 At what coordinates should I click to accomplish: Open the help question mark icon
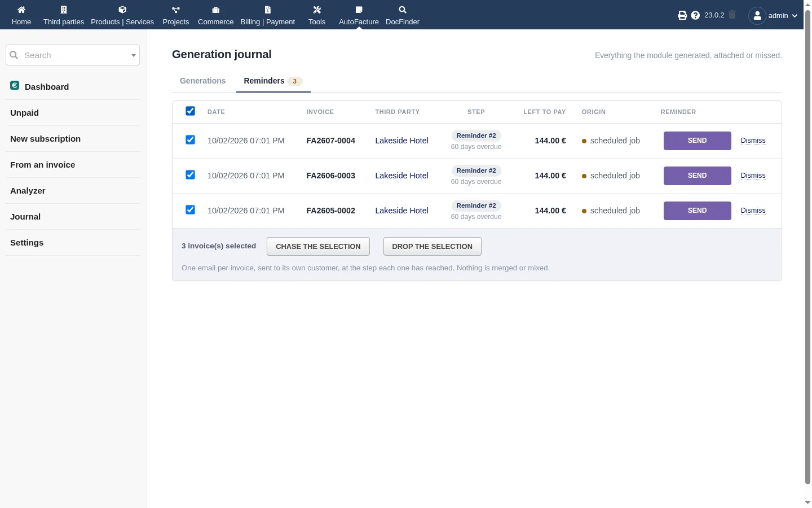[695, 15]
